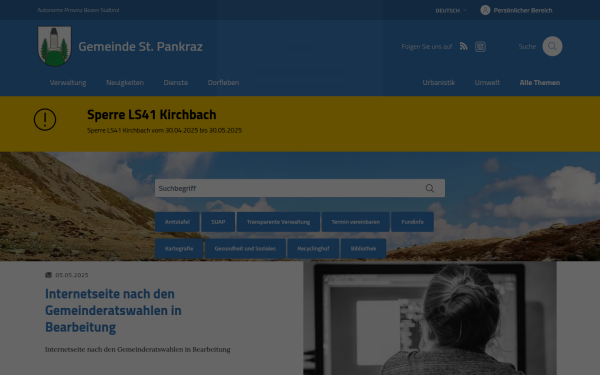Open the social media icon beside RSS
600x375 pixels.
(x=480, y=47)
